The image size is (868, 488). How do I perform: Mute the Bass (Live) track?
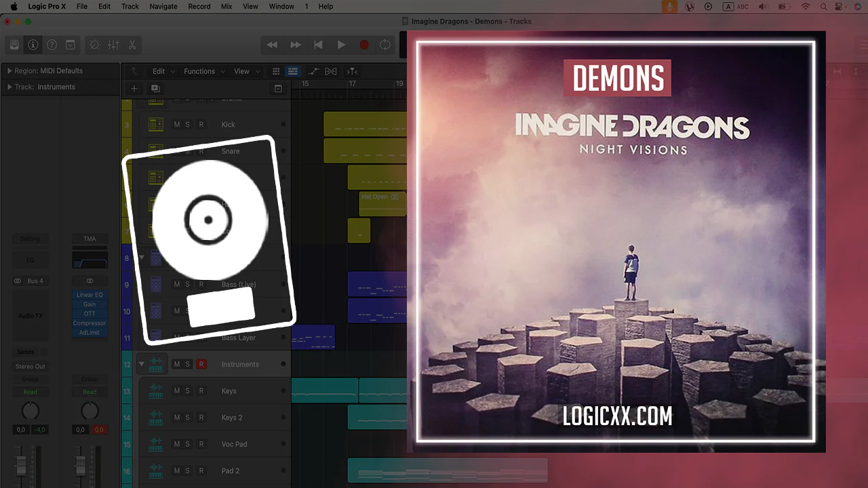(177, 284)
